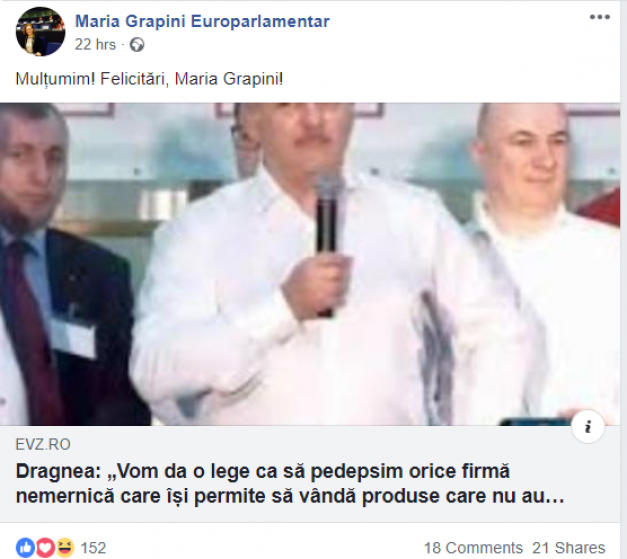Open the three-dots post options menu

[x=599, y=17]
